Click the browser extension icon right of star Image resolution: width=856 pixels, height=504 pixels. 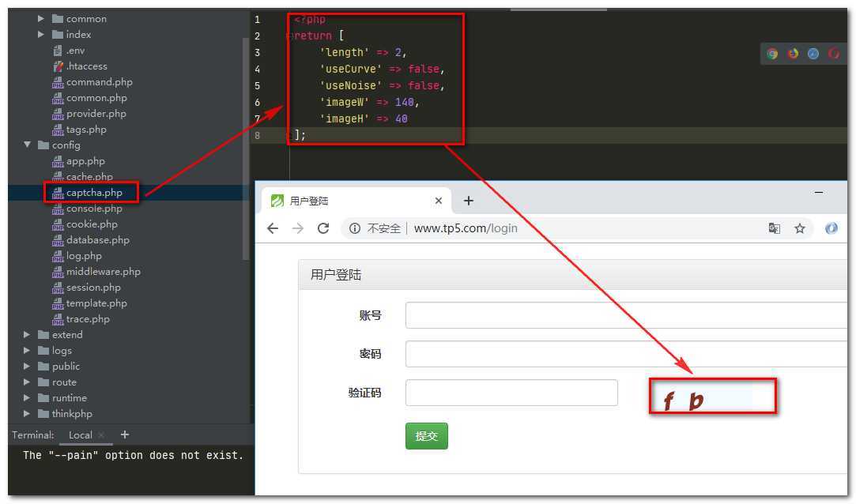[x=831, y=228]
